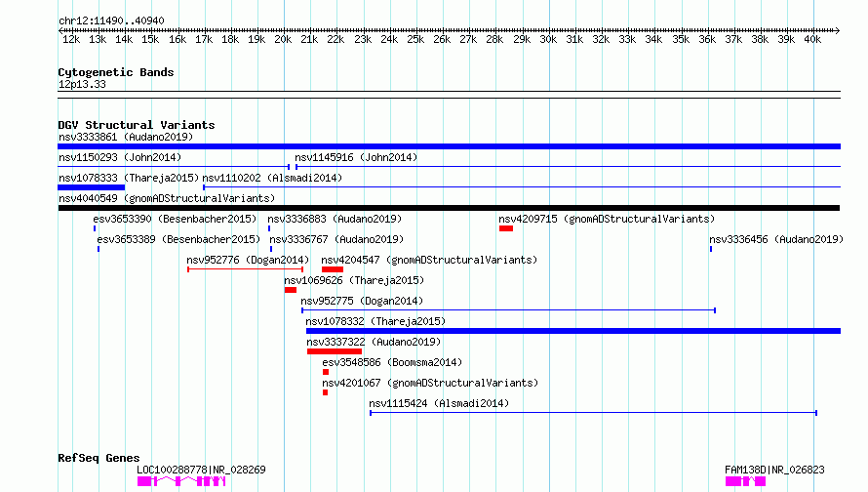Click the LOC100288778|NR_028269 gene label
Viewport: 868px width, 492px height.
pos(201,470)
